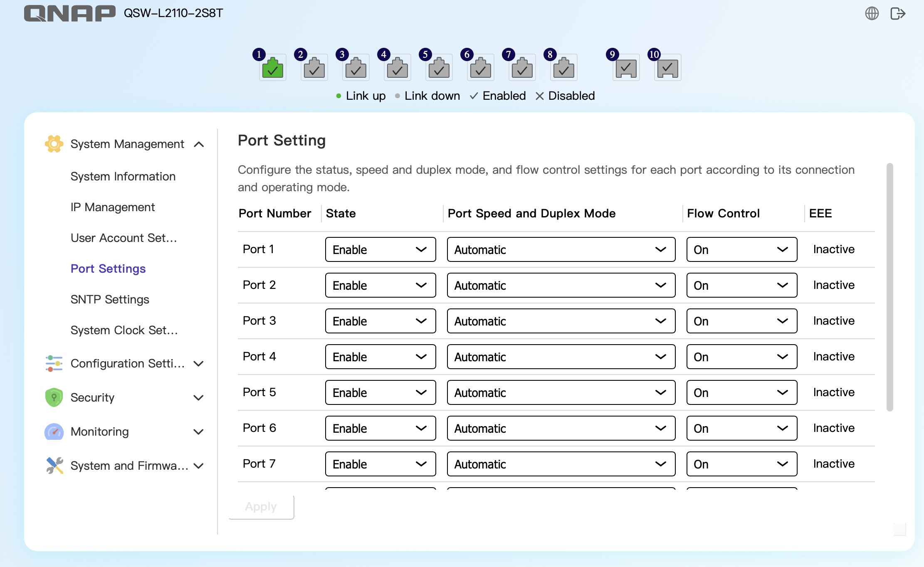Click the port 6 status icon
Viewport: 924px width, 567px height.
(x=481, y=68)
